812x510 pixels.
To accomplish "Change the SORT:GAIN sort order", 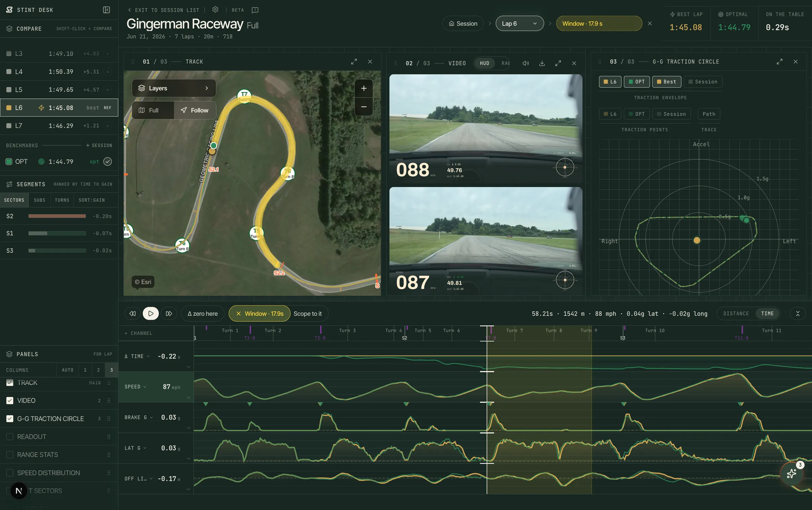I will [x=92, y=200].
